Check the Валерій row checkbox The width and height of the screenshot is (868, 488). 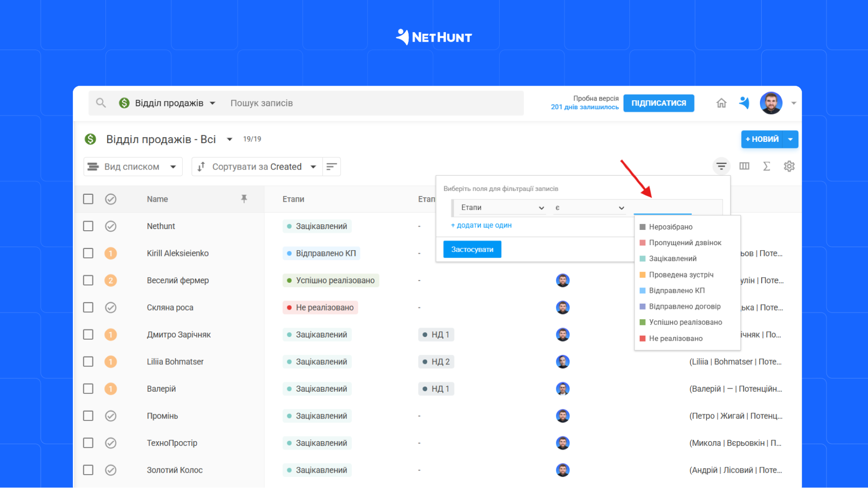point(88,389)
